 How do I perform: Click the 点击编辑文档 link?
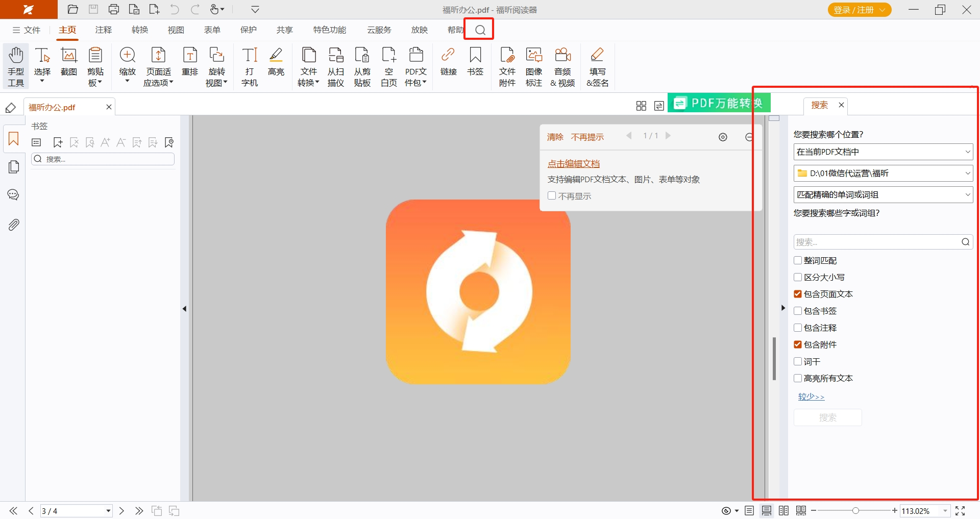(573, 164)
